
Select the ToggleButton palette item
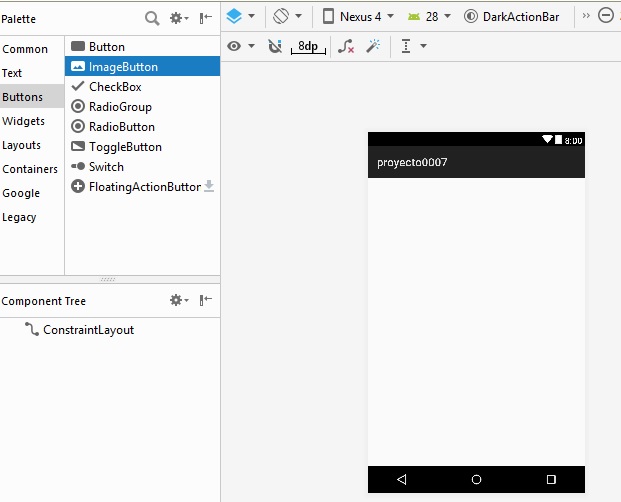124,147
